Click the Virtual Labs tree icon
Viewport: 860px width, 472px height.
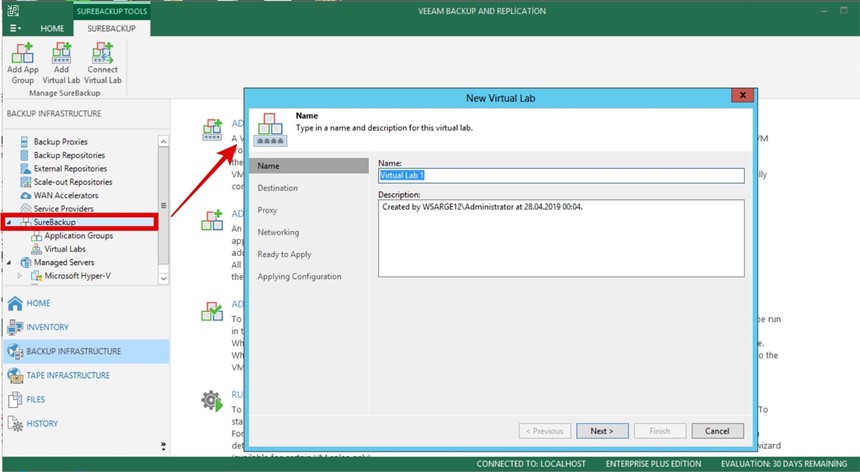(x=36, y=249)
